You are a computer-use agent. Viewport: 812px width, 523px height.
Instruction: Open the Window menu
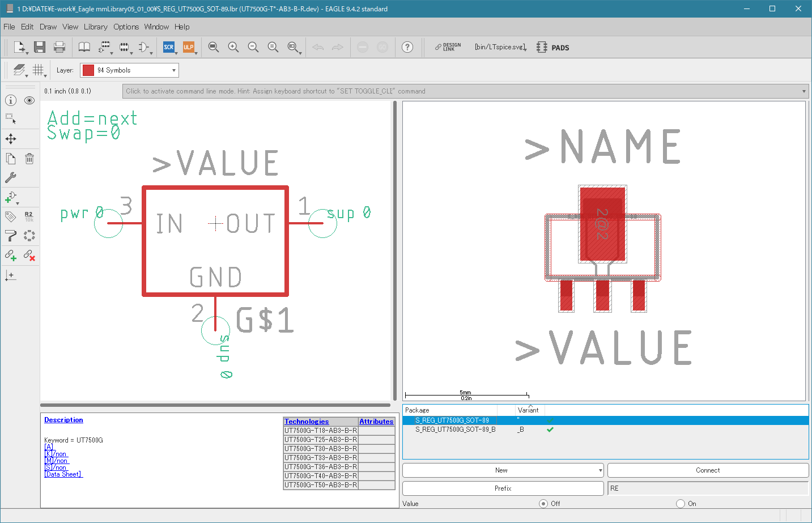pos(156,27)
